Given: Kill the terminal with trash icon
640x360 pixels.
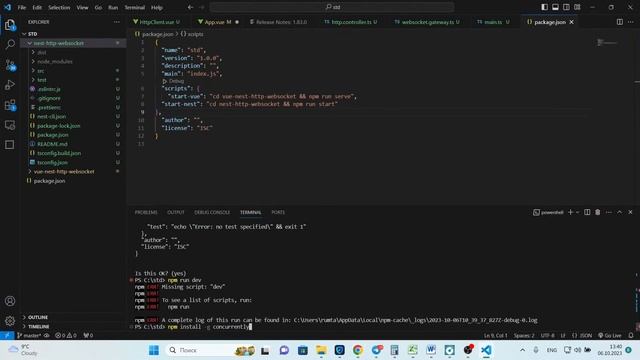Looking at the screenshot, I should coord(598,212).
